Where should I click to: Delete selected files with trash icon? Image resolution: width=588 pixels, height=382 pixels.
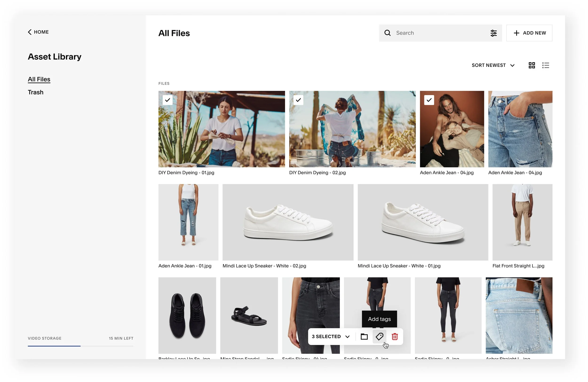tap(395, 337)
